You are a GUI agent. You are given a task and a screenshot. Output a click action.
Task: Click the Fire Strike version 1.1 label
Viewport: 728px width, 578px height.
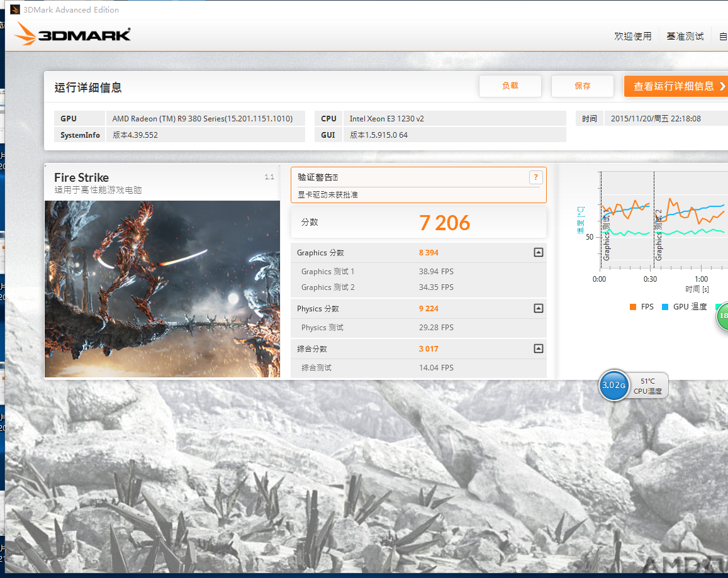(x=269, y=177)
